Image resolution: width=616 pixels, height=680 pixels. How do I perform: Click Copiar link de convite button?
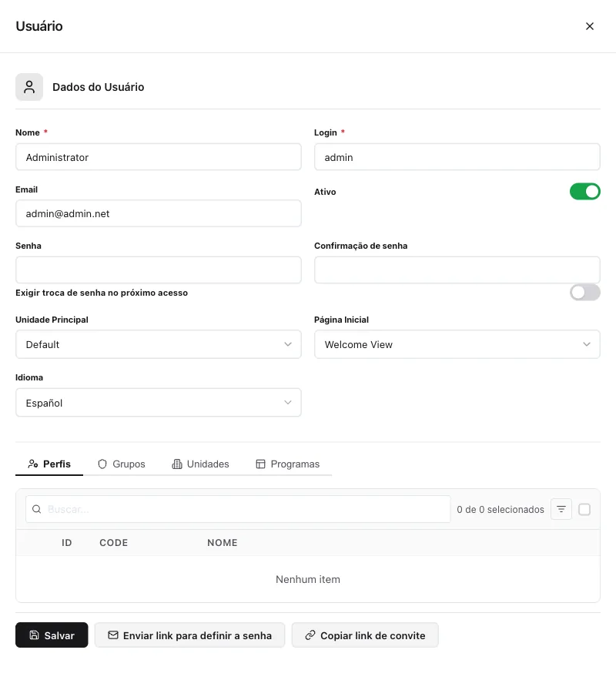pyautogui.click(x=365, y=635)
